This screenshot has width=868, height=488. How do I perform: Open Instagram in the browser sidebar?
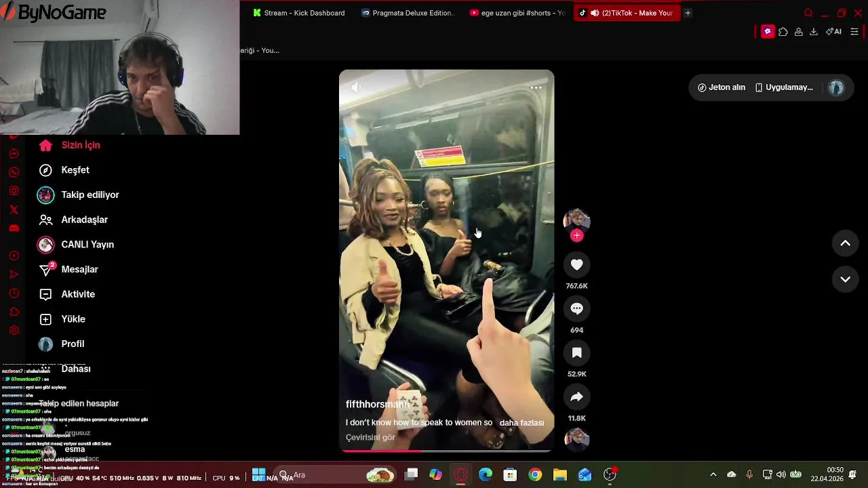coord(14,191)
